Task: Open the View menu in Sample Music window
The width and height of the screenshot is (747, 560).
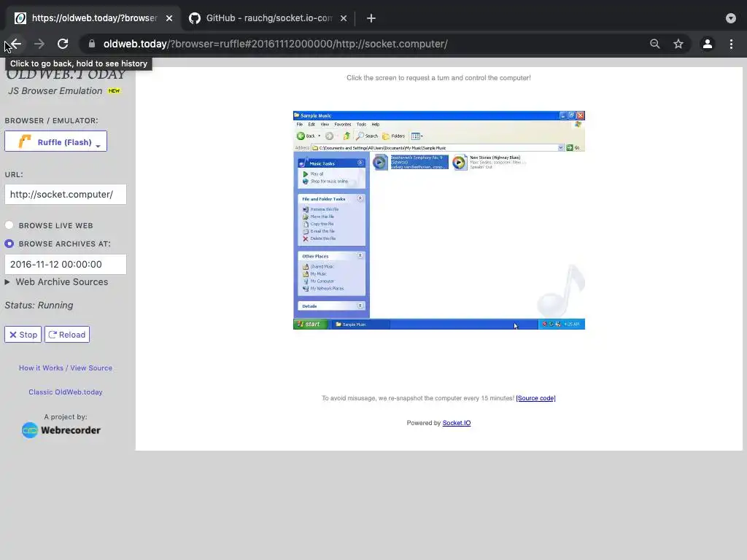Action: [325, 124]
